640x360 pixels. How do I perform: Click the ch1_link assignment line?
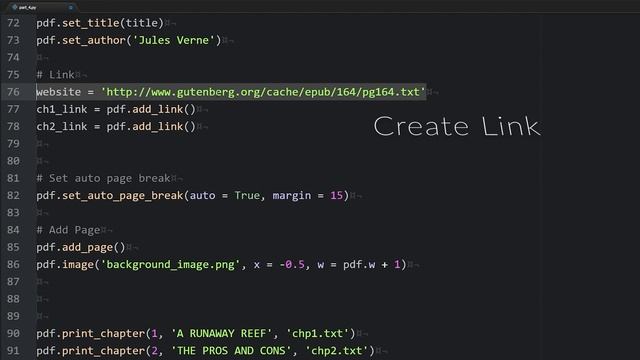coord(116,109)
